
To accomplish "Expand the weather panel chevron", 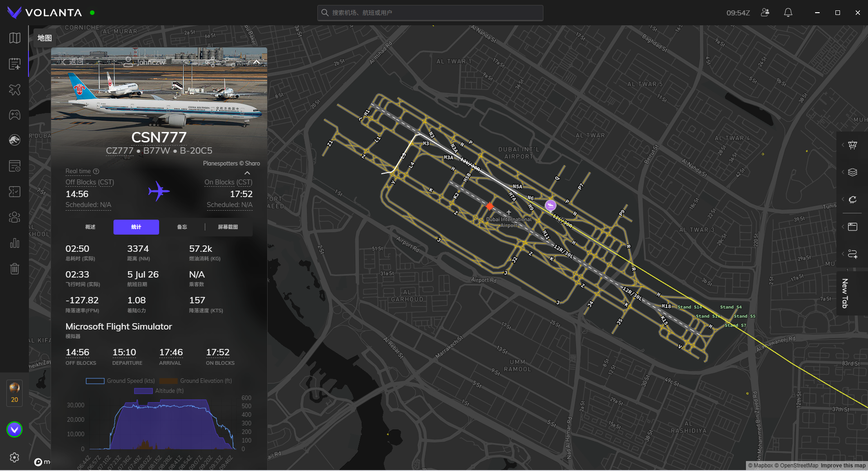I will (843, 199).
